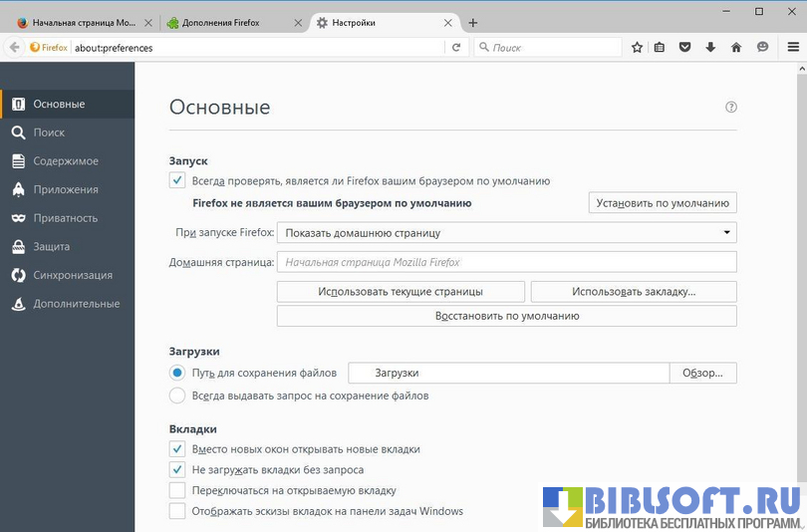This screenshot has width=807, height=532.
Task: Toggle 'Всегда проверять' default browser checkbox
Action: tap(177, 180)
